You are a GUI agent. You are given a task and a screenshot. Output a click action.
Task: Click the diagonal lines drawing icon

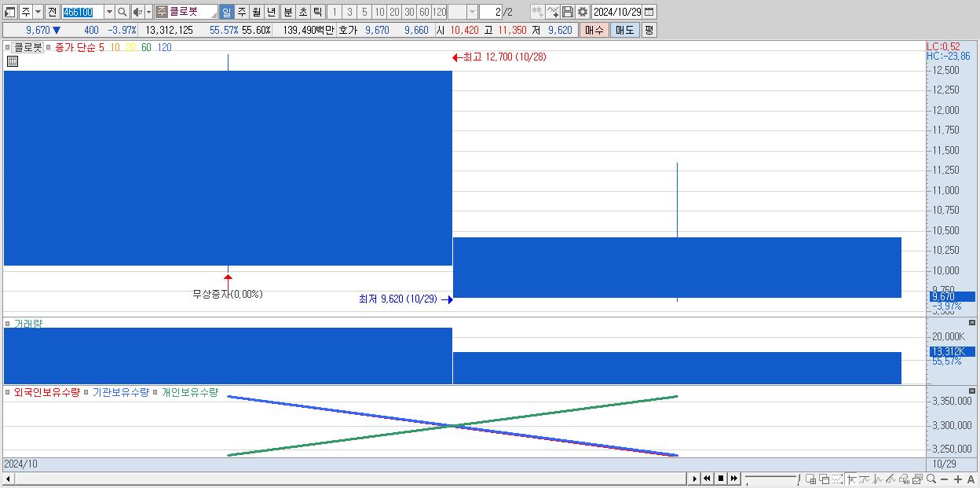[x=890, y=479]
